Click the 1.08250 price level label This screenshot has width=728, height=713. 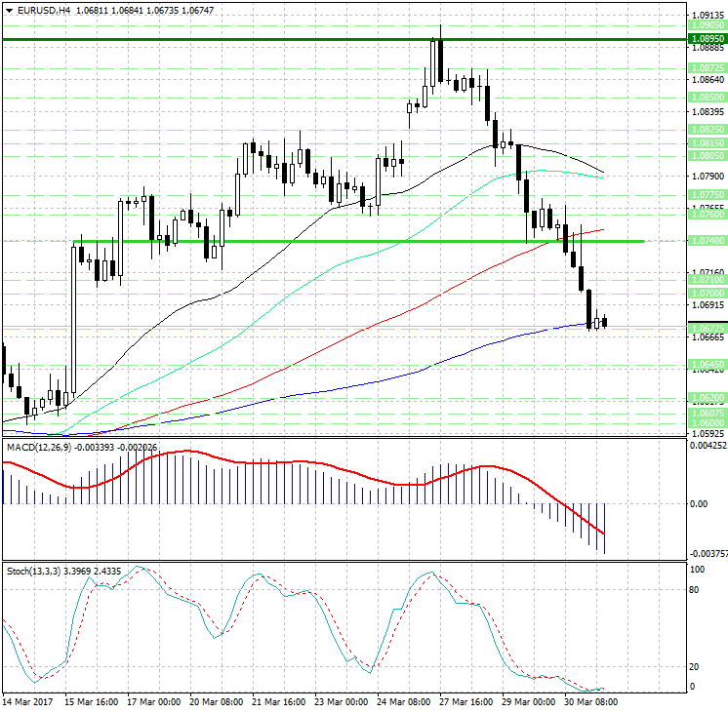(x=708, y=129)
